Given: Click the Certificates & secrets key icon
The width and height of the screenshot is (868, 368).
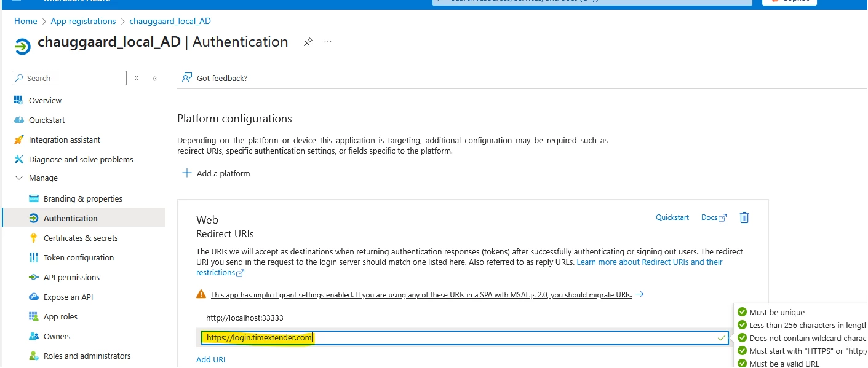Looking at the screenshot, I should click(x=34, y=238).
